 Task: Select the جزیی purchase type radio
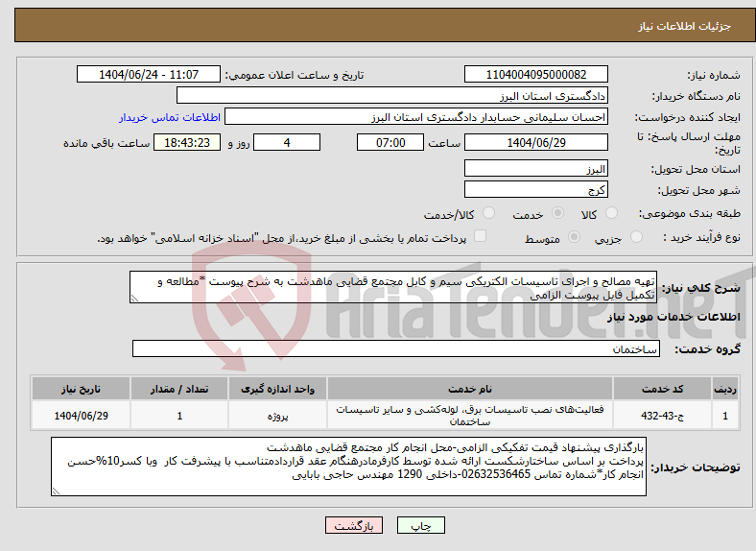636,236
